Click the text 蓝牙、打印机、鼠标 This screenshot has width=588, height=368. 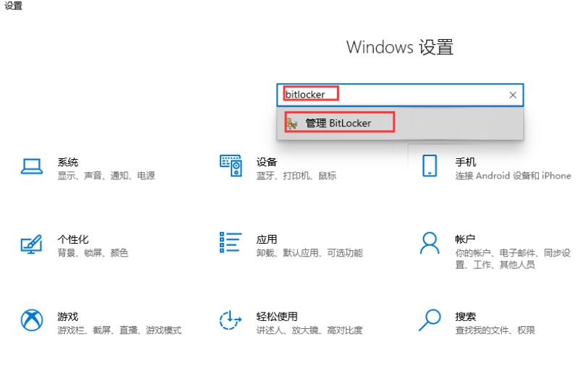click(297, 176)
